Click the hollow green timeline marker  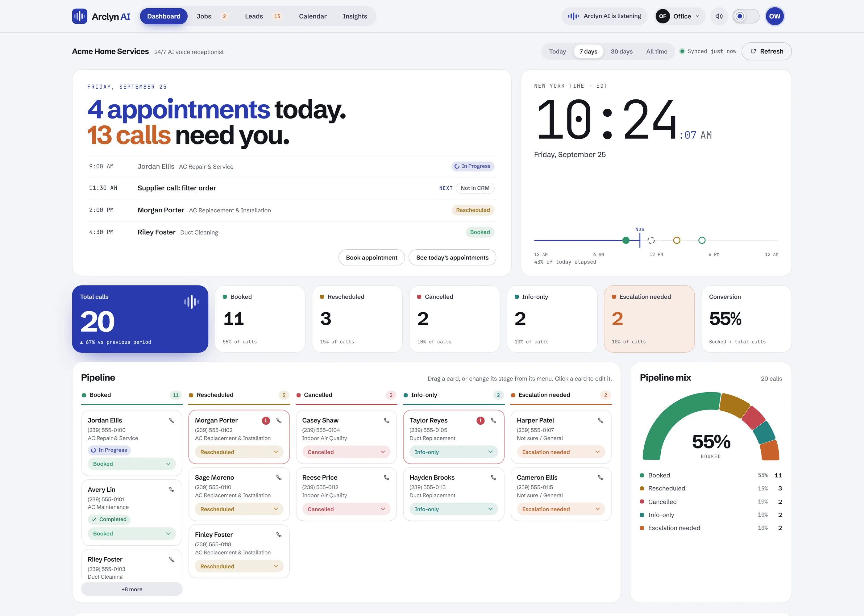point(702,240)
